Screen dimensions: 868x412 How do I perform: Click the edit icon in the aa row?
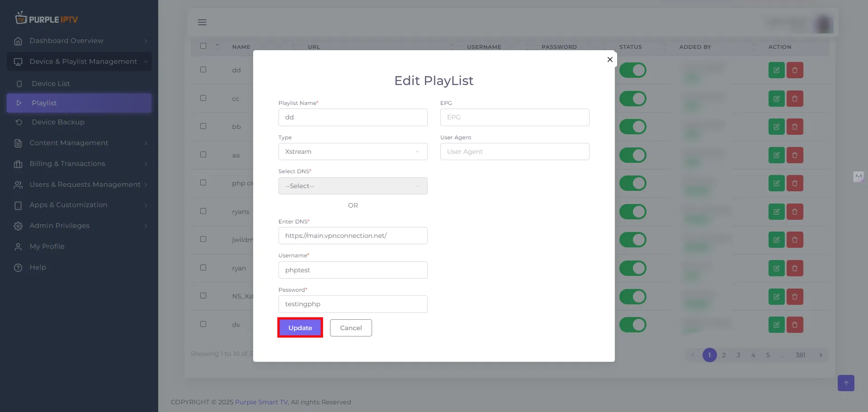(776, 155)
